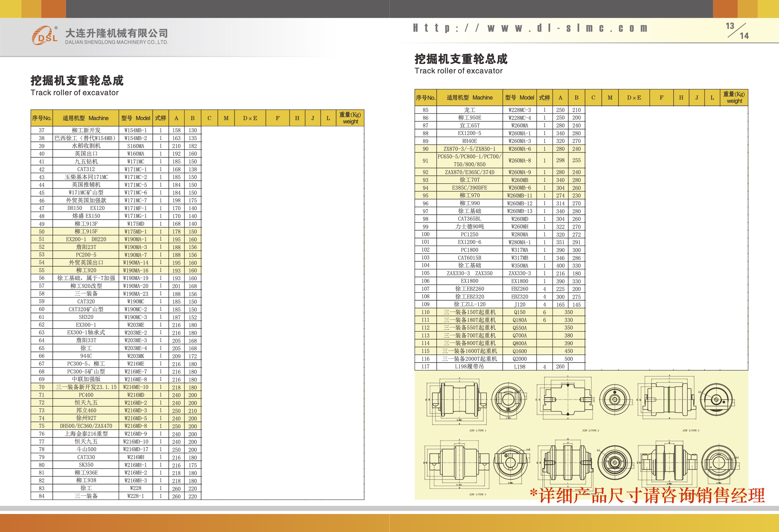
Task: Select model cell J120
Action: point(520,304)
